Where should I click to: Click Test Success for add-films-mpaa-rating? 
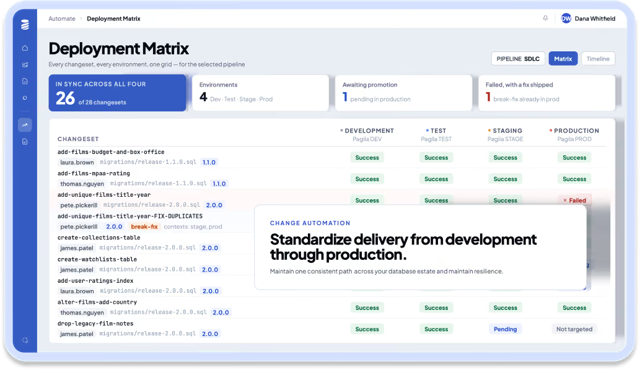(x=436, y=179)
